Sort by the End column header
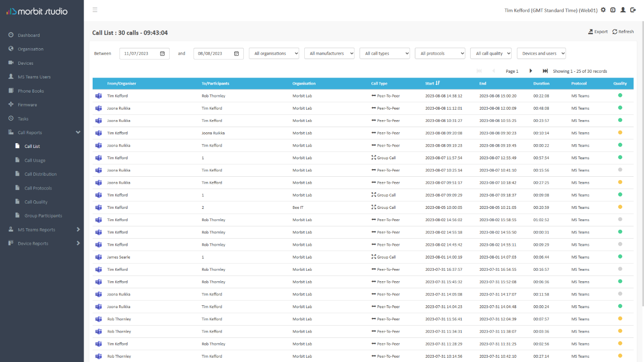This screenshot has height=362, width=644. (x=483, y=84)
